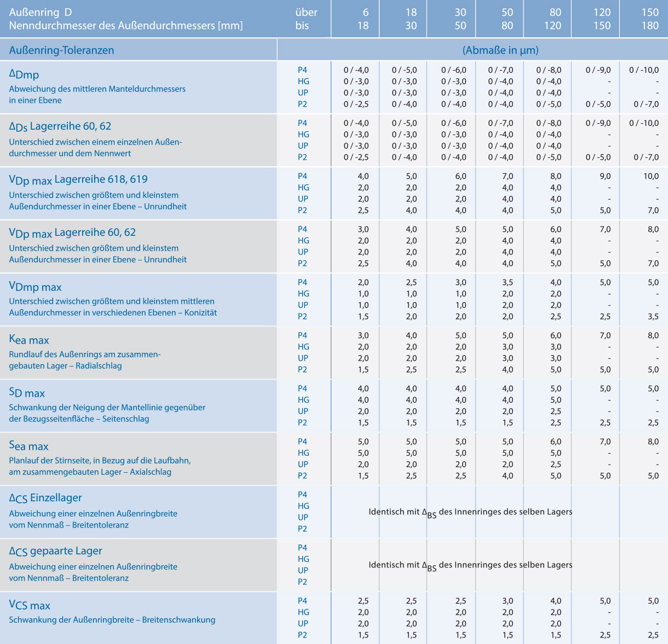Click the 'Kea max' row heading

pyautogui.click(x=29, y=340)
